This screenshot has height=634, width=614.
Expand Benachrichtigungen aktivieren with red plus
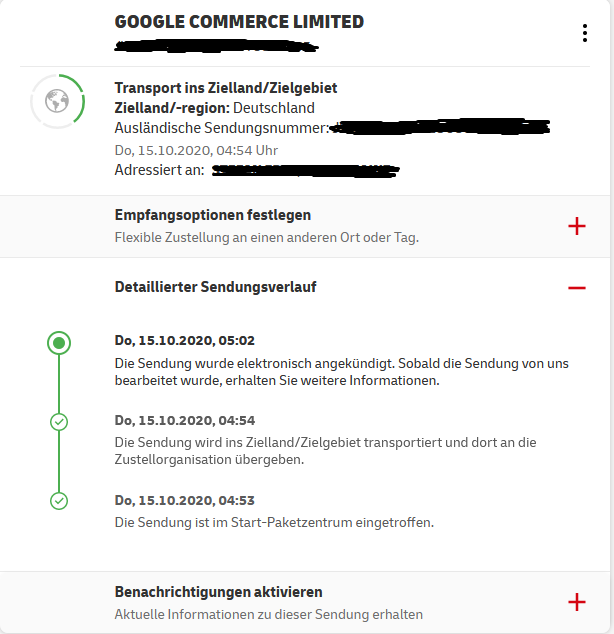577,602
